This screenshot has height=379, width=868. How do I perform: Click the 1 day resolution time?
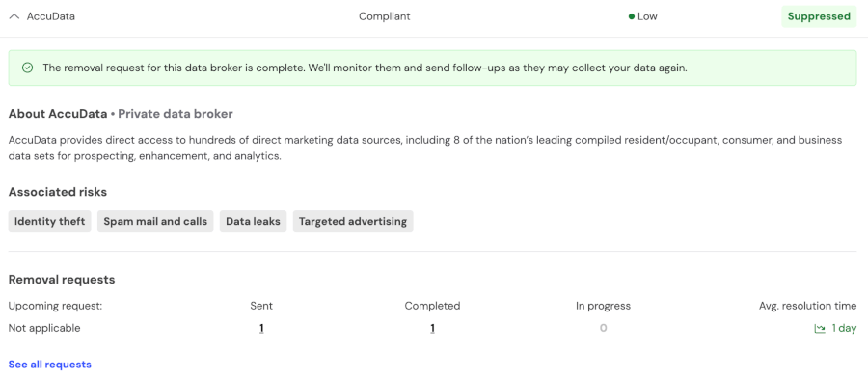844,328
